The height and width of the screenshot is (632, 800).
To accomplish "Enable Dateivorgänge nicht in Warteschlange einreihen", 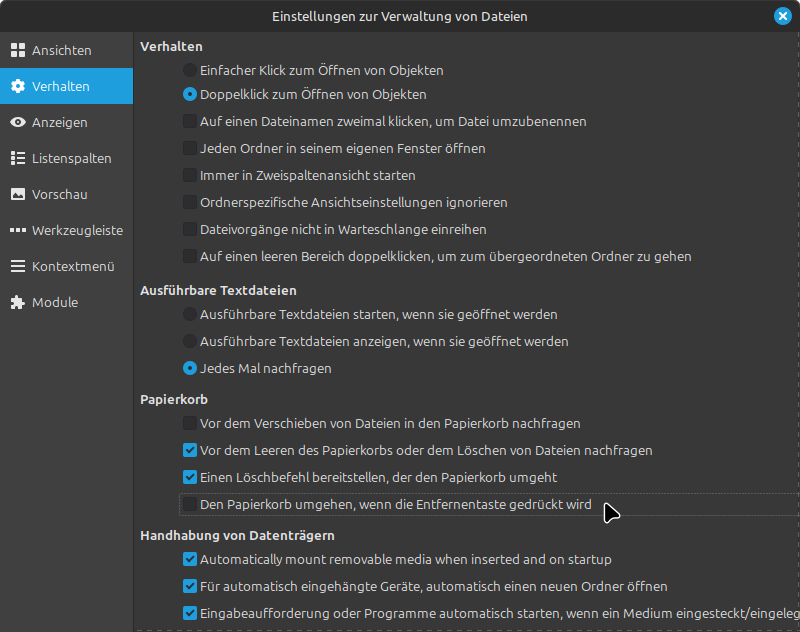I will pyautogui.click(x=190, y=229).
